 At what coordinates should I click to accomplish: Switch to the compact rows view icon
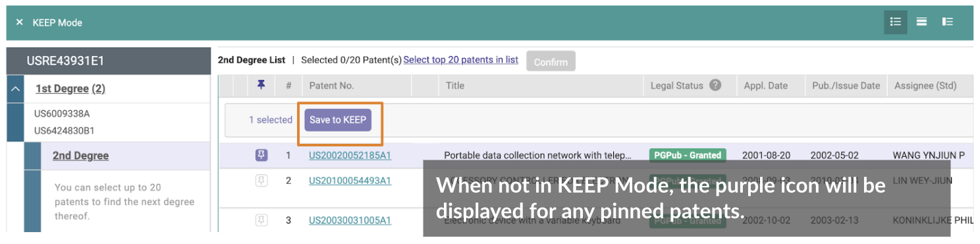pyautogui.click(x=921, y=22)
